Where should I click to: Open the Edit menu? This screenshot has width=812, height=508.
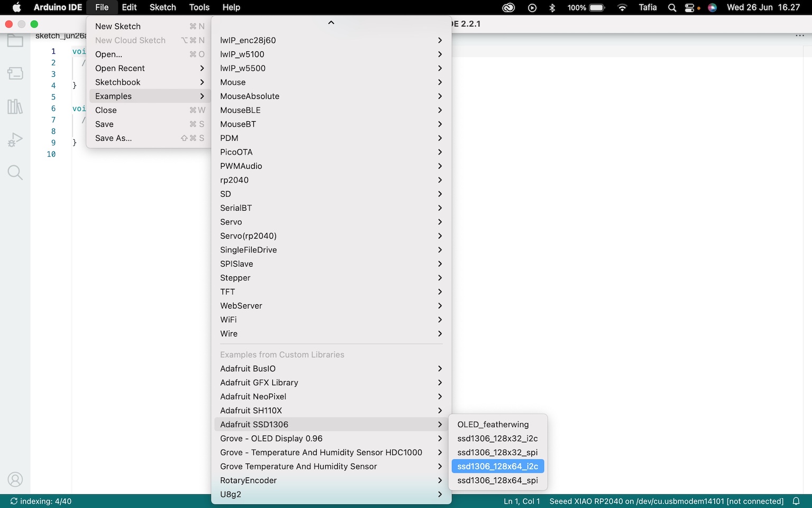pos(130,7)
